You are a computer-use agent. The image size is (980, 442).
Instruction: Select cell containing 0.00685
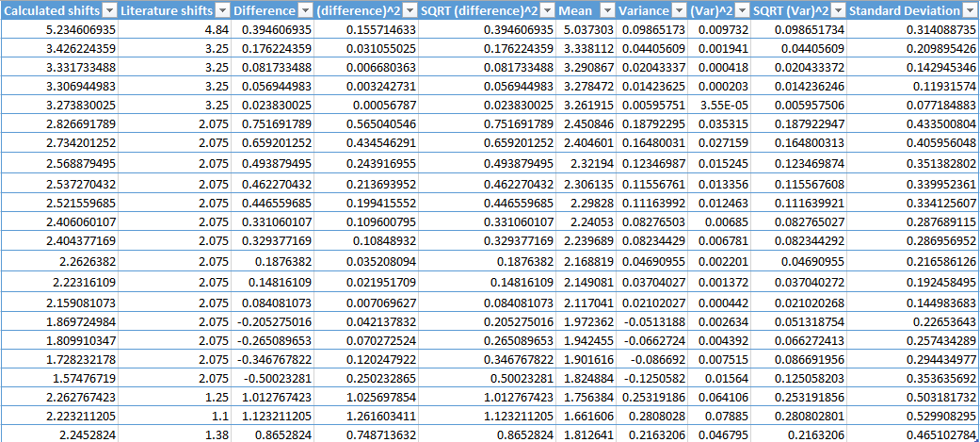(719, 221)
